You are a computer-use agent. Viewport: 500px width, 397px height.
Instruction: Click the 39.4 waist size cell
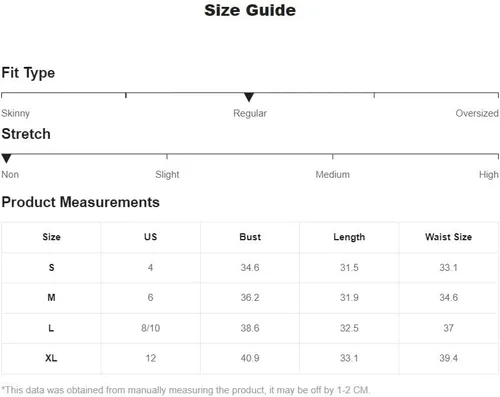448,358
